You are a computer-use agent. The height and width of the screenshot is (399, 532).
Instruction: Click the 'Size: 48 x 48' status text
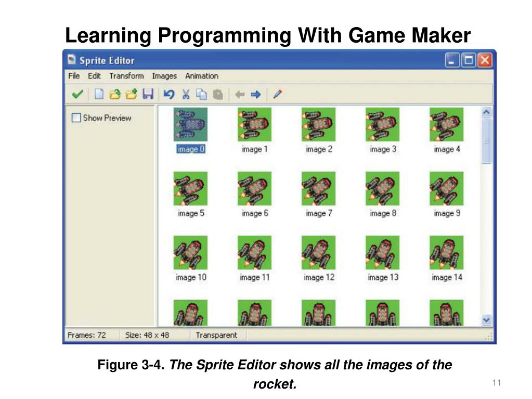pos(147,335)
